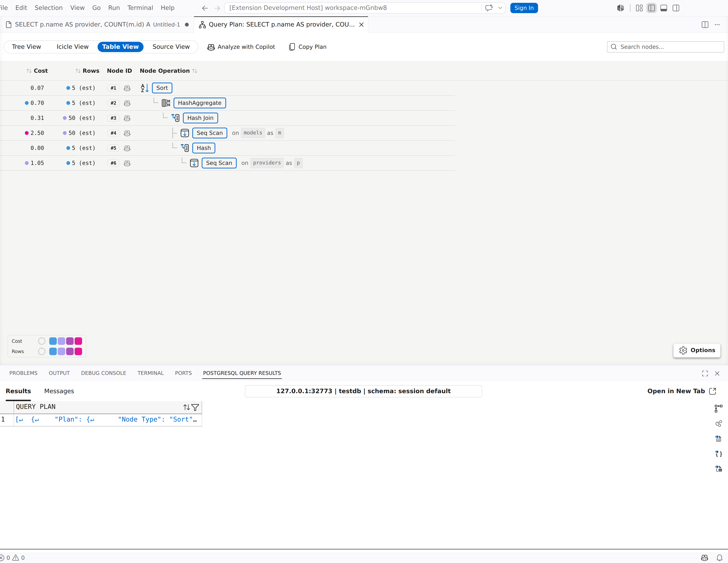Open the Options panel
Image resolution: width=728 pixels, height=563 pixels.
697,350
